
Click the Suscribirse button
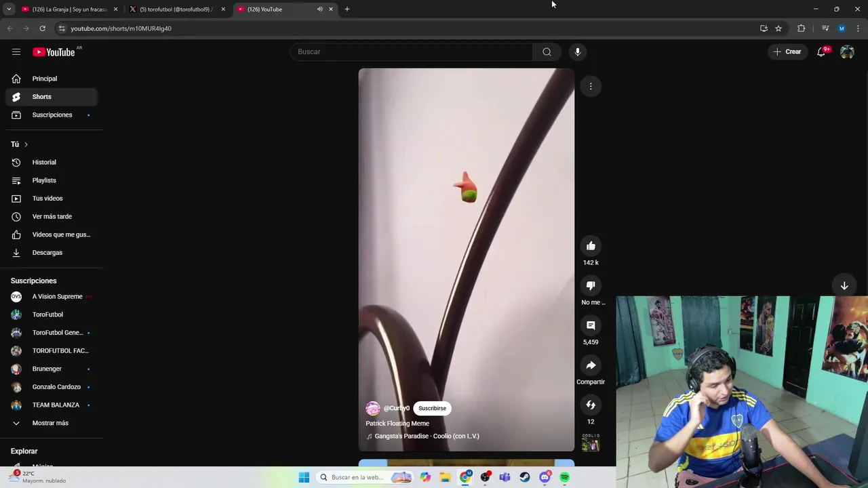tap(432, 408)
